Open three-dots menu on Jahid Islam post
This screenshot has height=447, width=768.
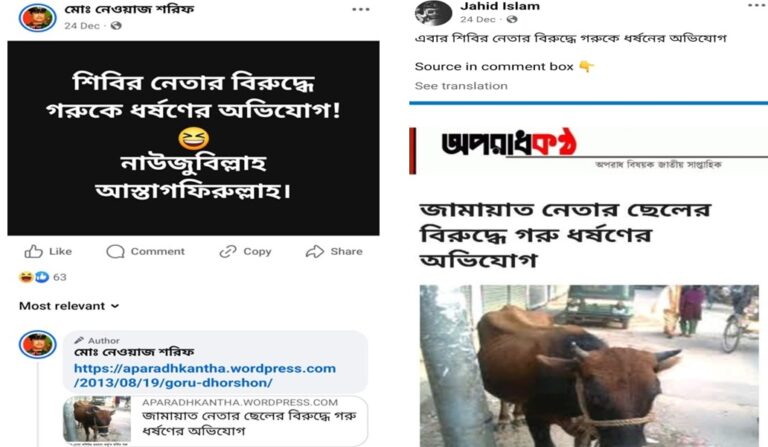(758, 5)
